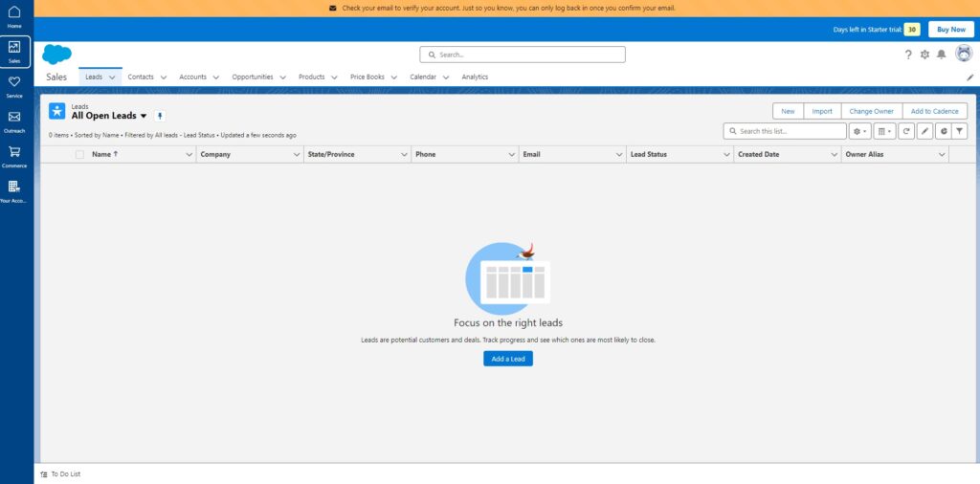Expand the Calendar tab chevron

446,77
